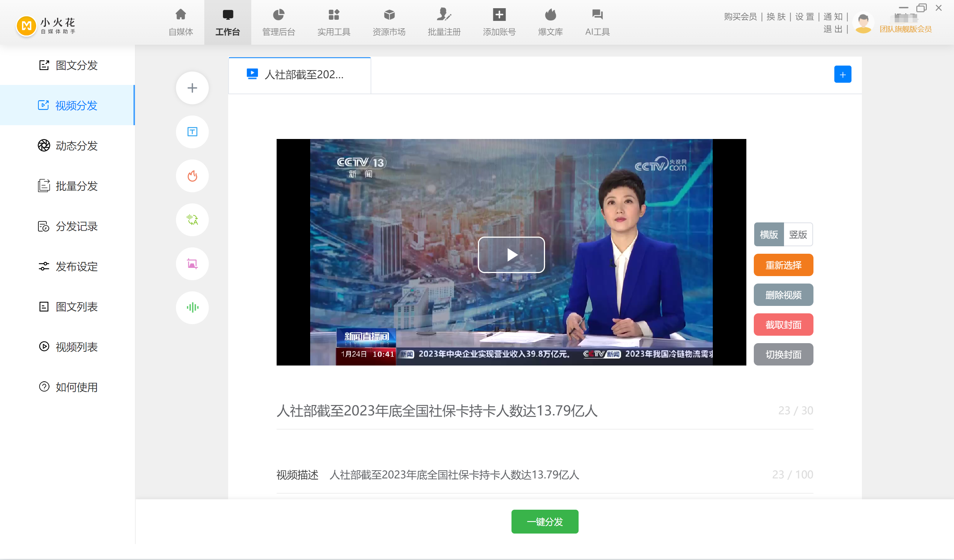Click blue plus to add tab
The width and height of the screenshot is (954, 560).
pyautogui.click(x=842, y=74)
